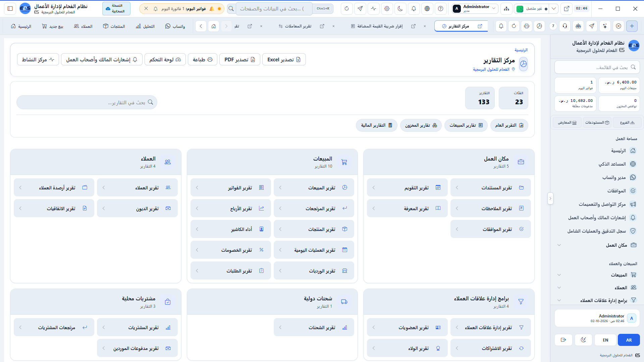Switch language to EN

605,340
